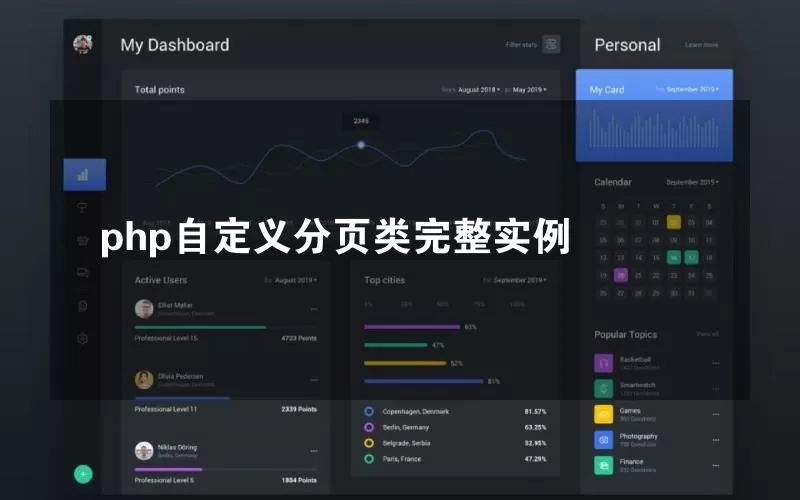Screen dimensions: 800x500
Task: Open the briefcase icon in the sidebar
Action: [x=82, y=240]
